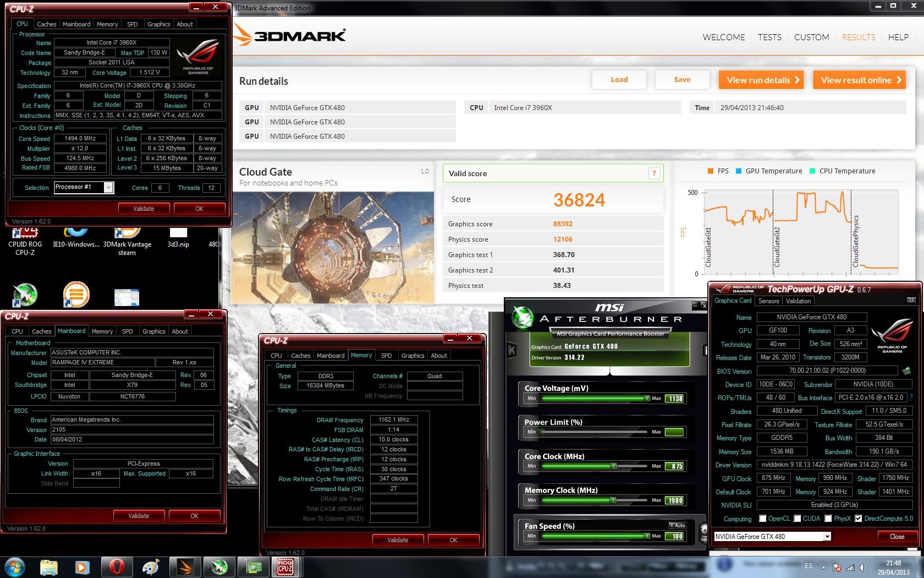Click the network signal tray icon
Viewport: 924px width, 578px height.
pos(850,568)
